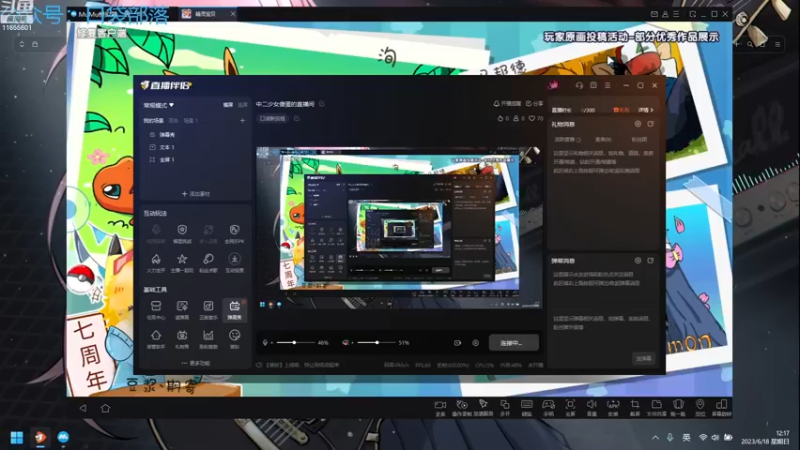Open the Windows Start menu

pyautogui.click(x=16, y=437)
